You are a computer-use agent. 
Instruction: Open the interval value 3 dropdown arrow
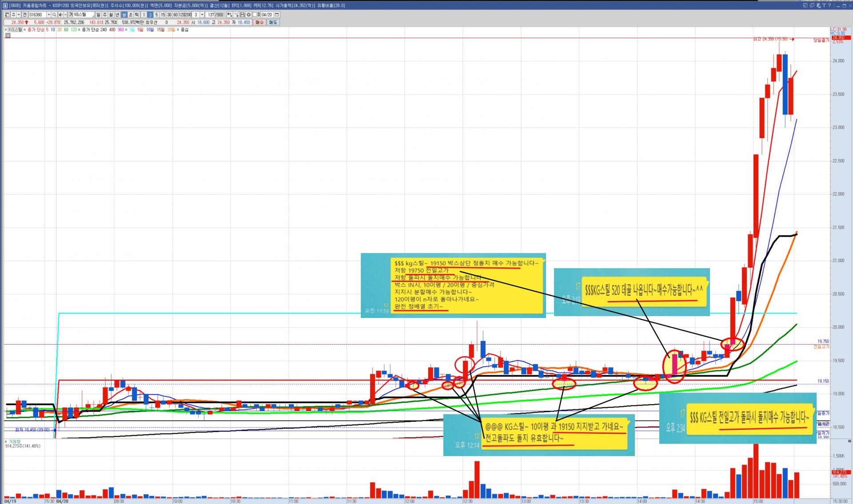(x=202, y=15)
